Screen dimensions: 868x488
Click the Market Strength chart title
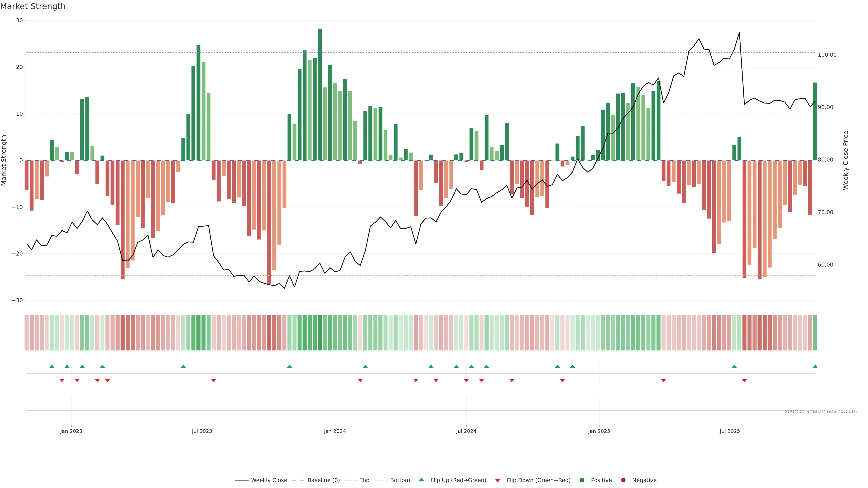33,6
